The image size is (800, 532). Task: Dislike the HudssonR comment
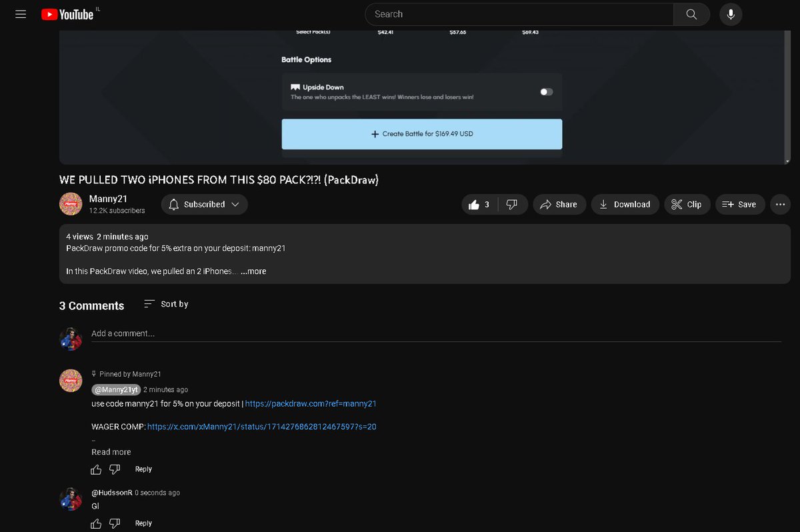click(x=115, y=523)
